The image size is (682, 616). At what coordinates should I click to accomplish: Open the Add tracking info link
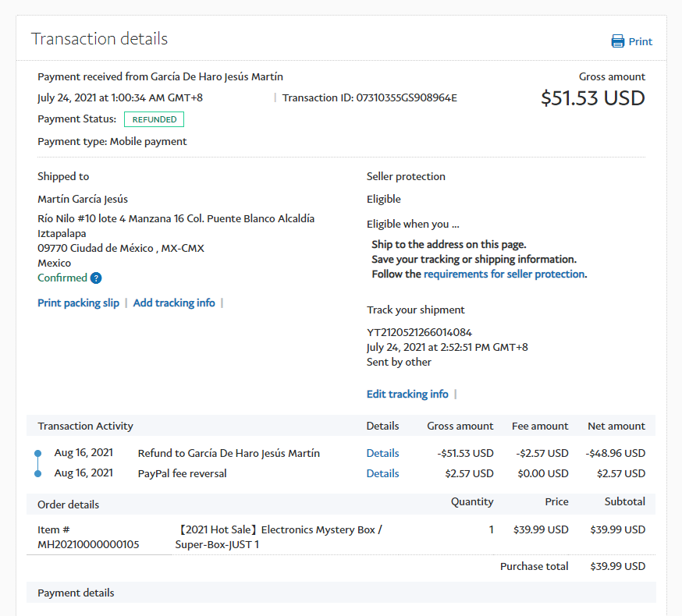pos(174,303)
